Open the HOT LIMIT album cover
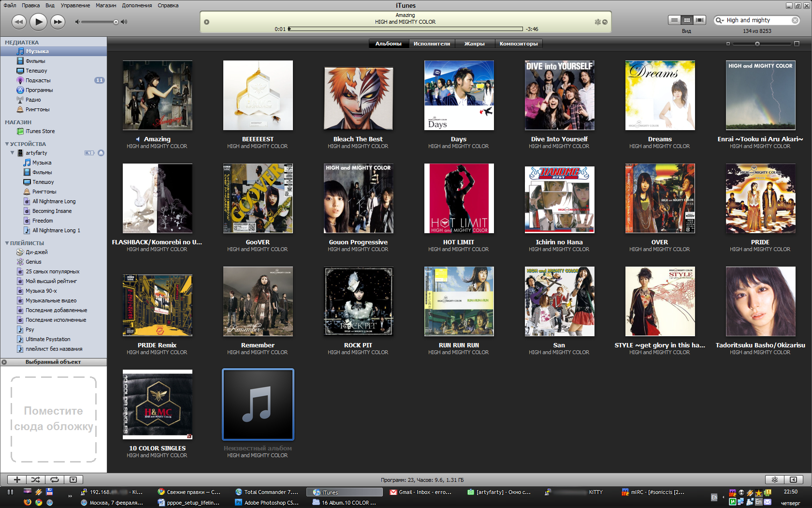Image resolution: width=812 pixels, height=508 pixels. click(459, 198)
